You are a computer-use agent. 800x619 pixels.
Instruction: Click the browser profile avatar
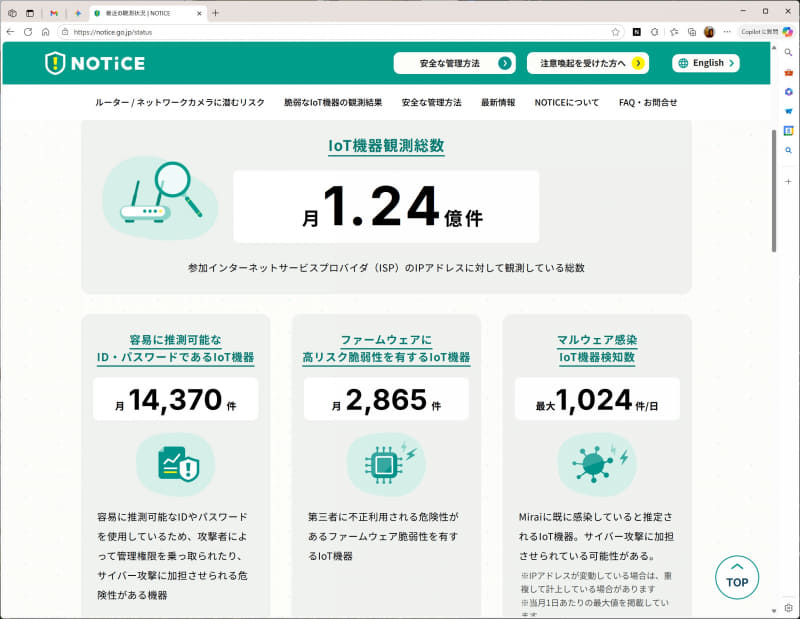tap(708, 31)
